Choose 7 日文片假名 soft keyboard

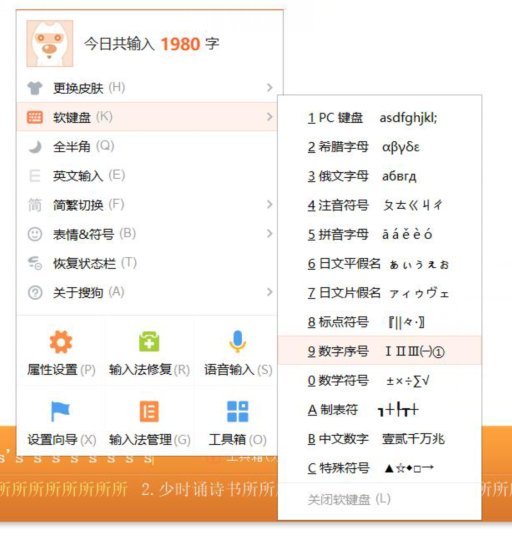[x=380, y=293]
